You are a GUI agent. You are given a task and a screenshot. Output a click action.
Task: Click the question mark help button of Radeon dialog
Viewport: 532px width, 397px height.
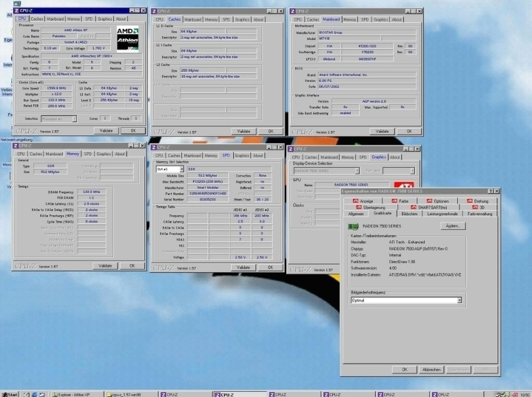(x=491, y=191)
